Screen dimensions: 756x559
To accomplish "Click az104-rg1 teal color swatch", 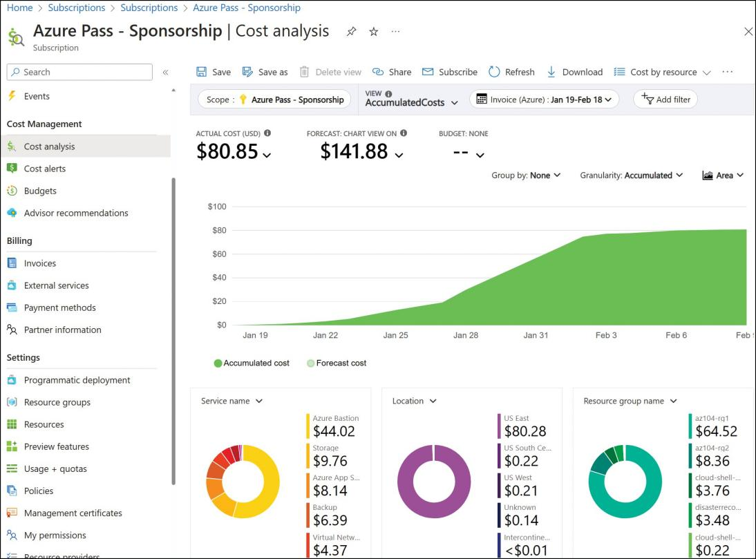I will tap(690, 426).
